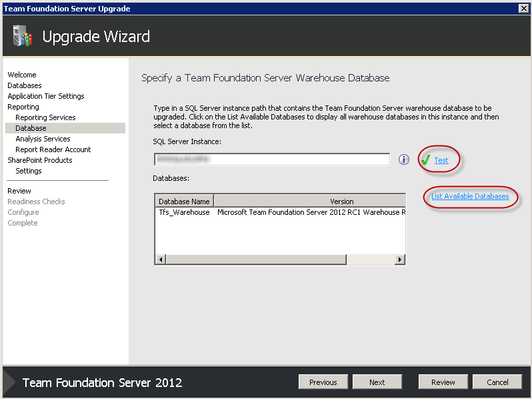Screen dimensions: 532x399
Task: Click the info icon beside SQL Server Instance
Action: (x=403, y=159)
